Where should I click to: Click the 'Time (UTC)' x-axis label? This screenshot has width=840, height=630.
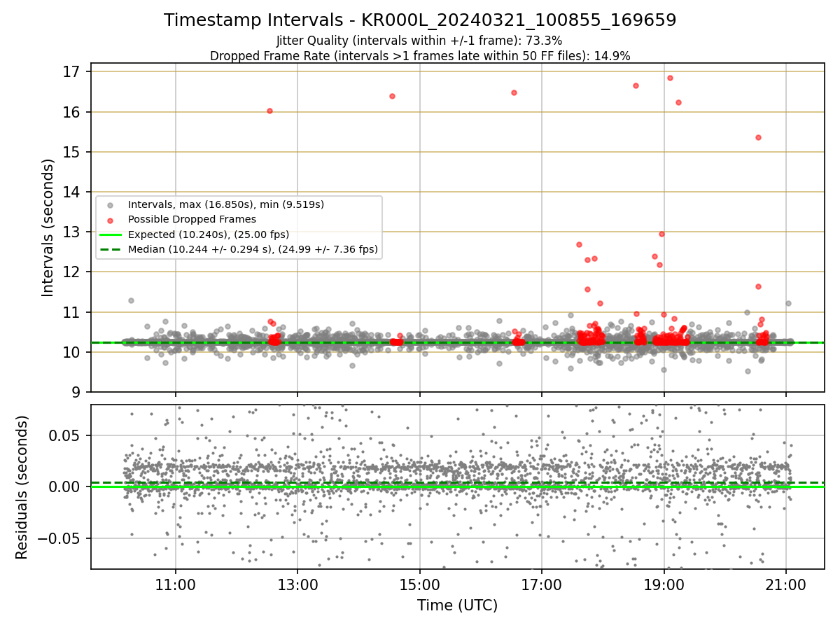tap(458, 605)
